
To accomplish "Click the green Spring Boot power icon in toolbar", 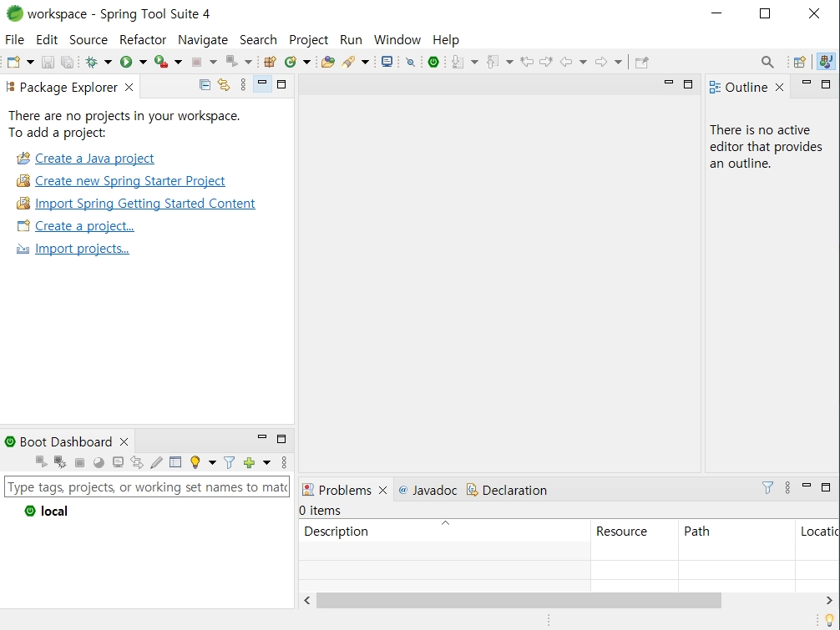I will (433, 62).
